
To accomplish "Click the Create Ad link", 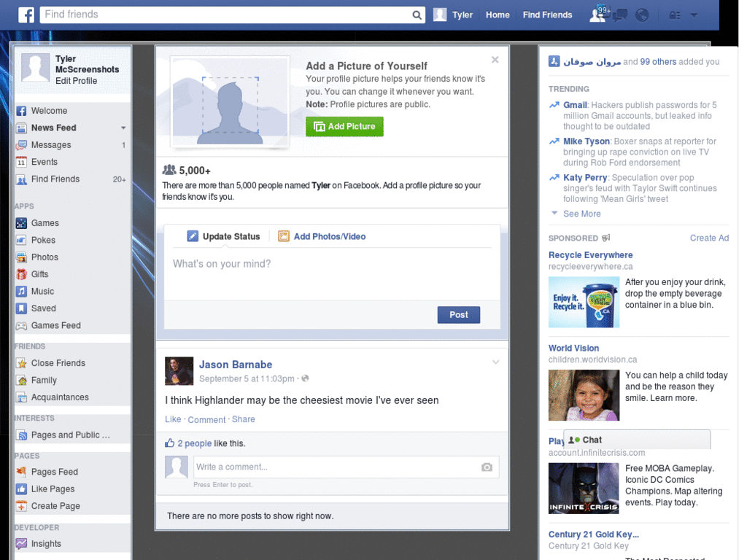I will click(709, 238).
